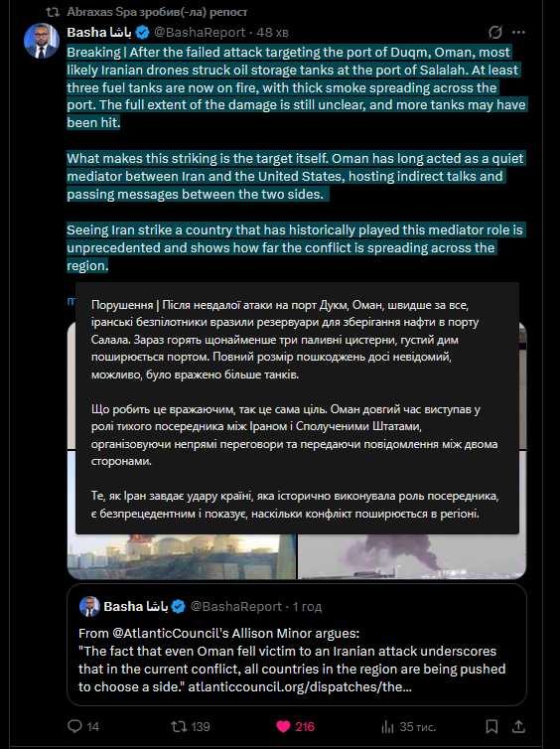The height and width of the screenshot is (749, 560).
Task: Click the 1 год quoted timestamp
Action: click(307, 606)
